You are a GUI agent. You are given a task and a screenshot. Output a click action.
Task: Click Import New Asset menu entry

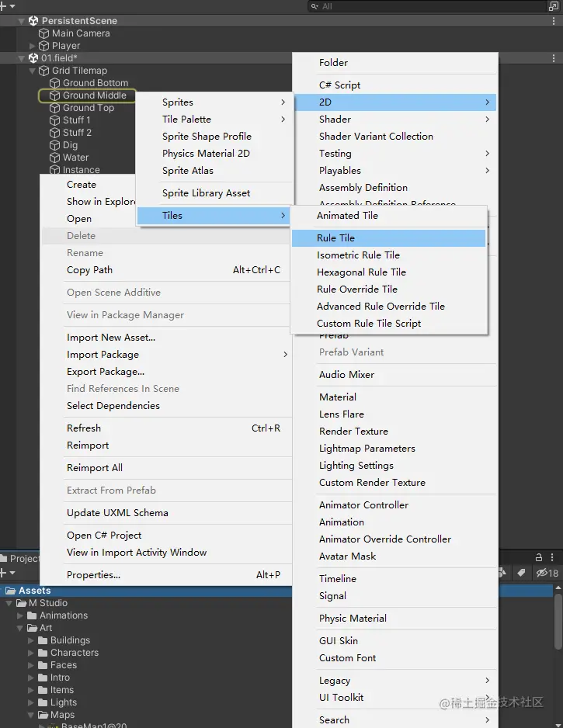click(x=166, y=338)
